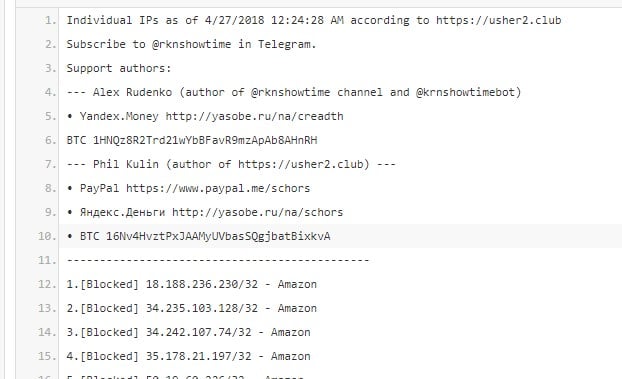
Task: Open the paypal.me/schors link
Action: click(x=218, y=188)
